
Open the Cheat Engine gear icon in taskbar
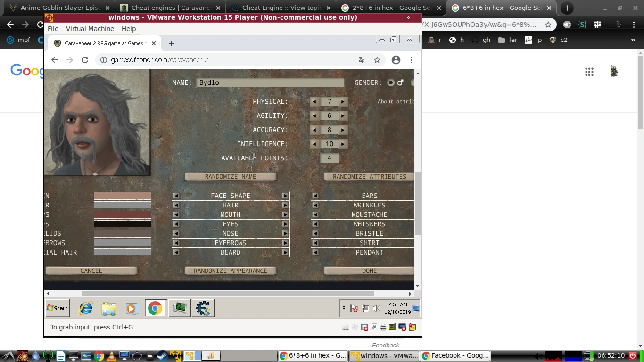point(203,308)
